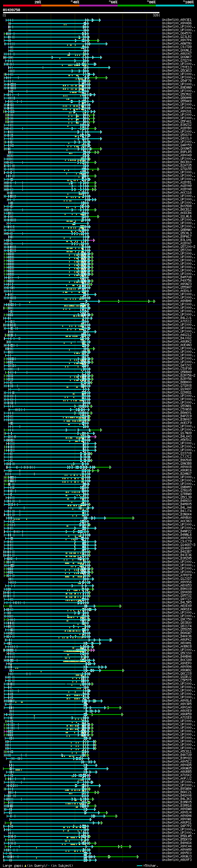Click the green ~80% identity legend bar
The image size is (197, 868).
[137, 6]
